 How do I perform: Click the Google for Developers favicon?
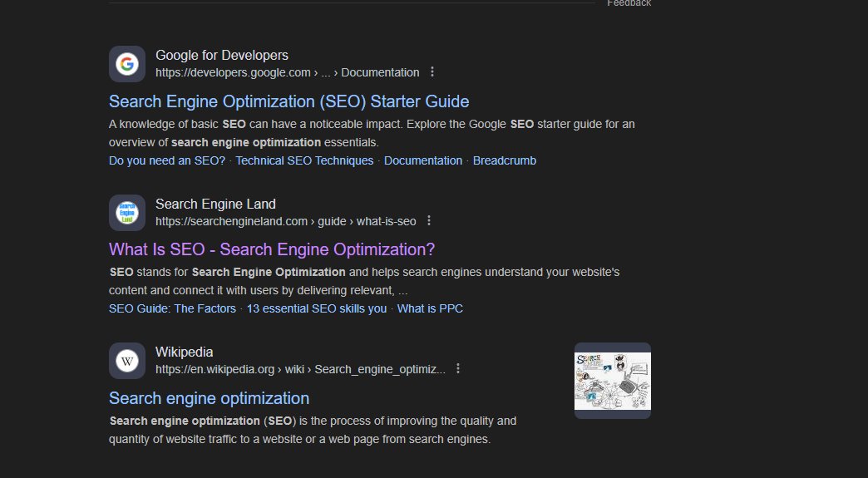coord(126,64)
